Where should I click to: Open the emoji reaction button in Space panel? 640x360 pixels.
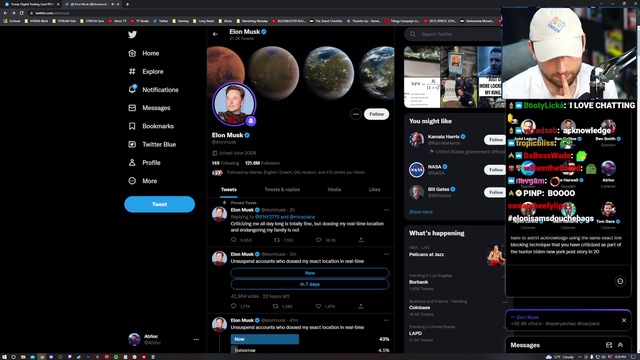620,281
